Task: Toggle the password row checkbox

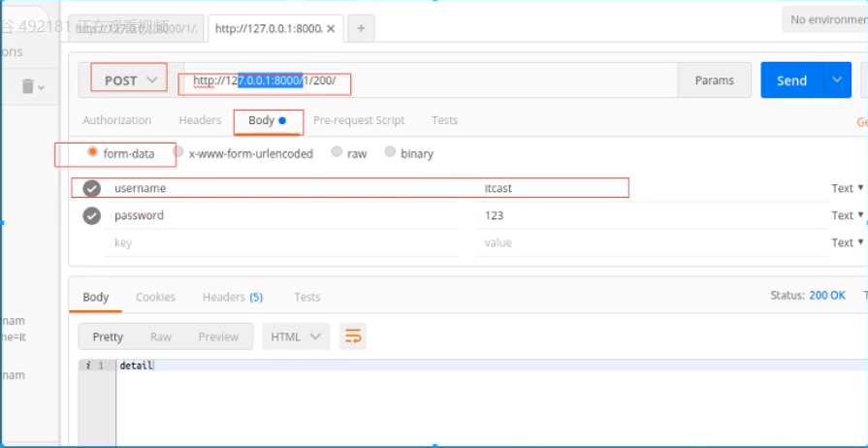Action: pyautogui.click(x=92, y=215)
